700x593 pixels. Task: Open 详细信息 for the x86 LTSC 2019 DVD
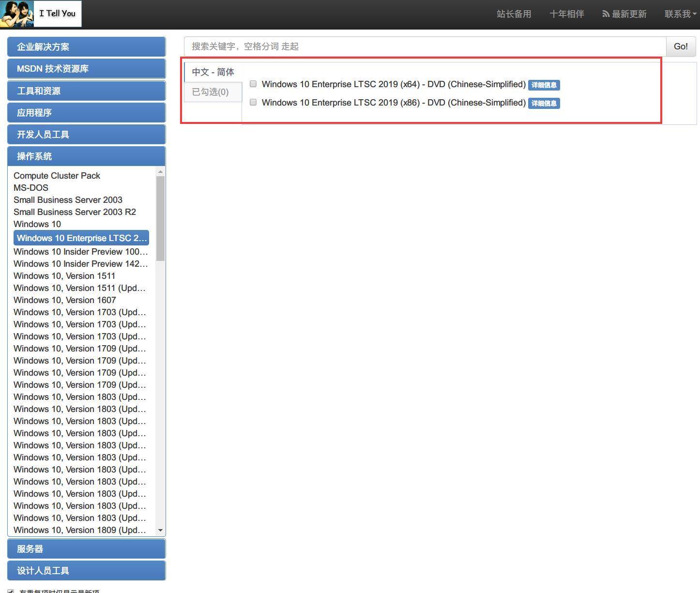click(x=544, y=103)
